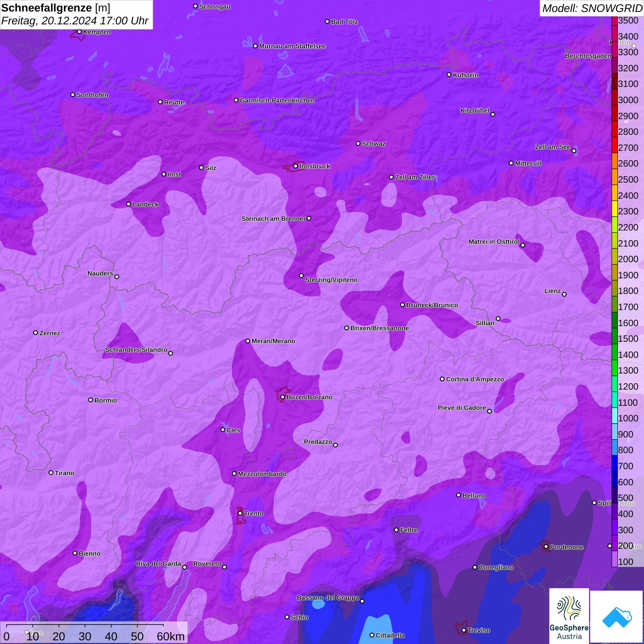Click the Bad Tölz label
The width and height of the screenshot is (644, 644).
[345, 22]
